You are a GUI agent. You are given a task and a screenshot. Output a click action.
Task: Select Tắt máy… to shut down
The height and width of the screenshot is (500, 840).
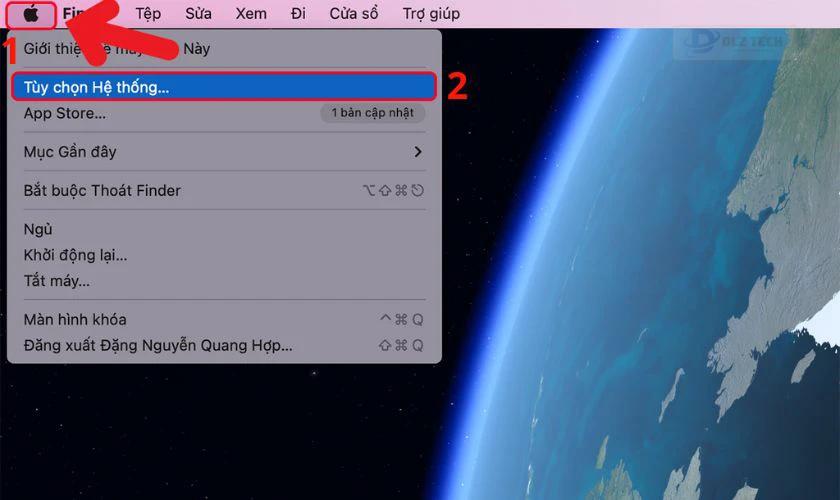click(224, 281)
